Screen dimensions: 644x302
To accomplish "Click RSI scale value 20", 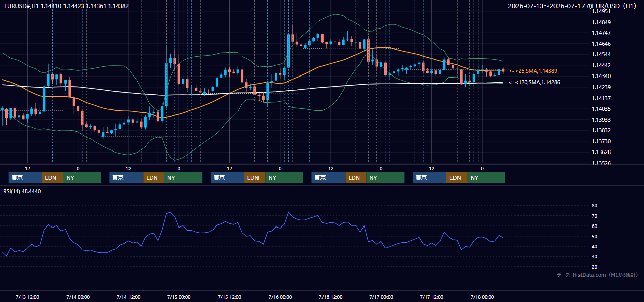I will pyautogui.click(x=594, y=267).
